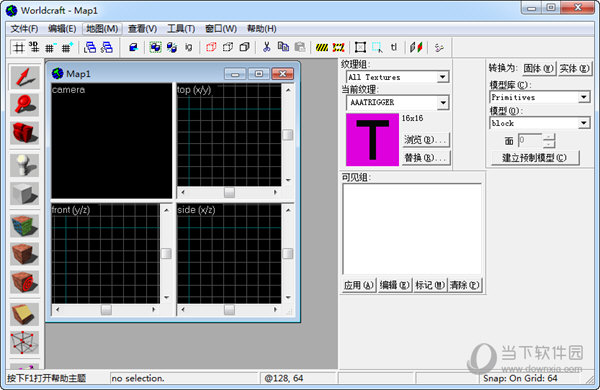Click the texture alignment red-green icon
The height and width of the screenshot is (390, 600).
416,47
